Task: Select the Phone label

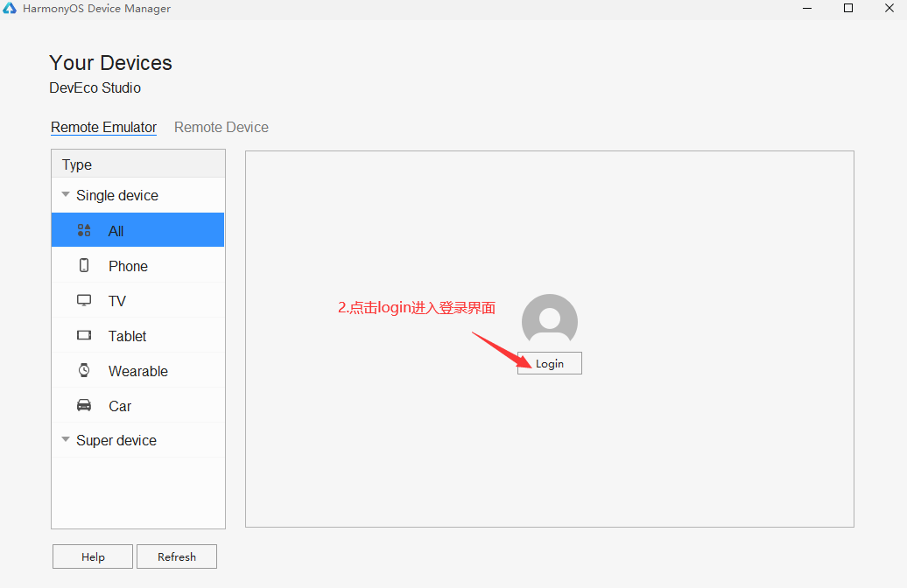Action: click(128, 266)
